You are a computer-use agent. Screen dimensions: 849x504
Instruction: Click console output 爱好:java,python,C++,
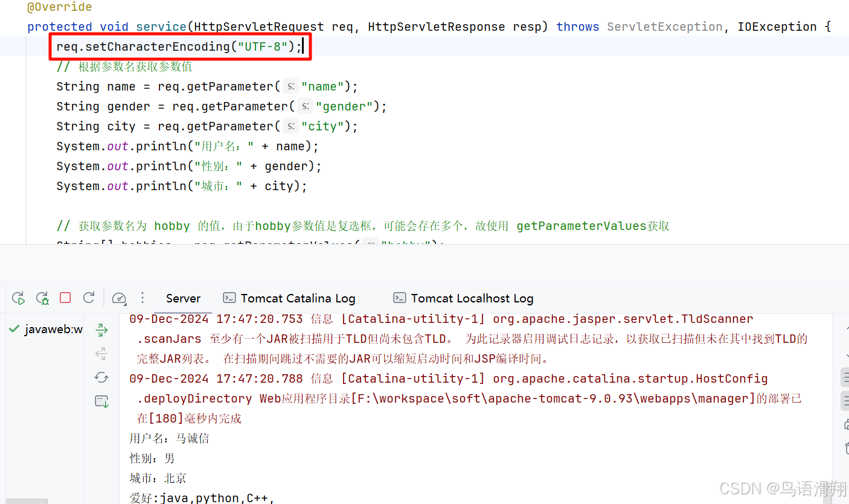[202, 498]
